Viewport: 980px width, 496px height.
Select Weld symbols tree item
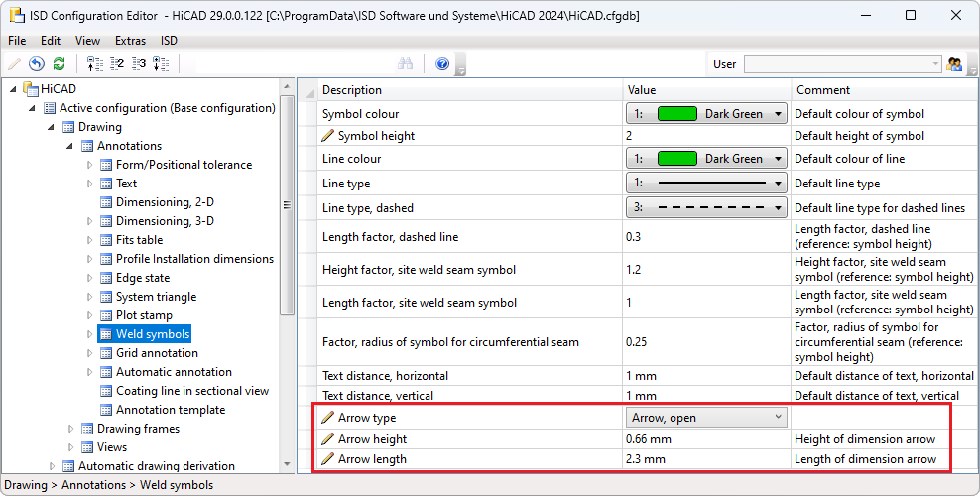[x=153, y=334]
